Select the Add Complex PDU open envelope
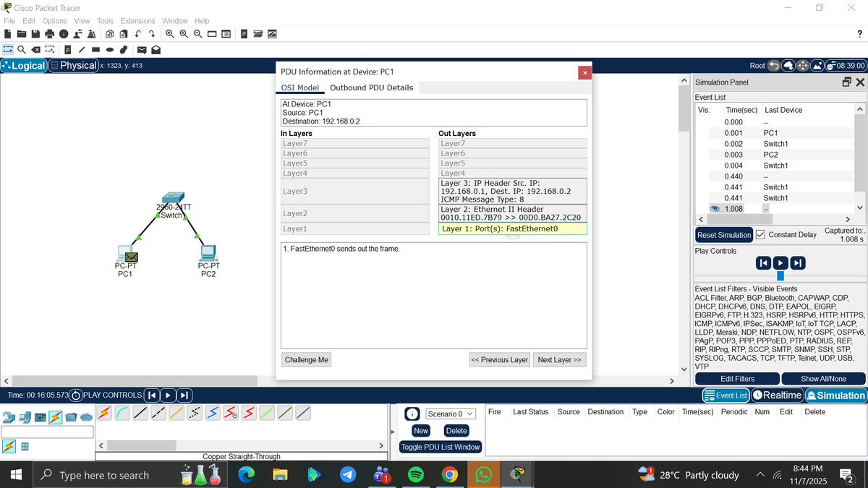868x488 pixels. (156, 50)
